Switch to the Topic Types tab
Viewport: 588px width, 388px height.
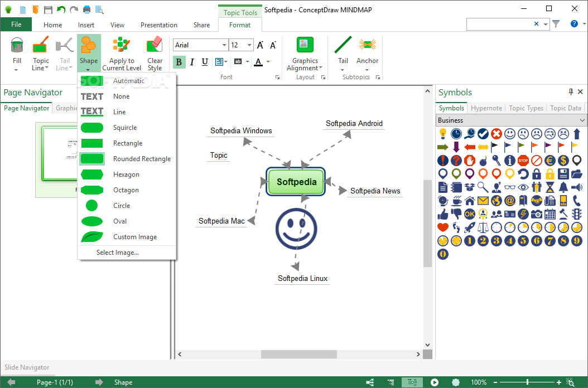coord(526,108)
